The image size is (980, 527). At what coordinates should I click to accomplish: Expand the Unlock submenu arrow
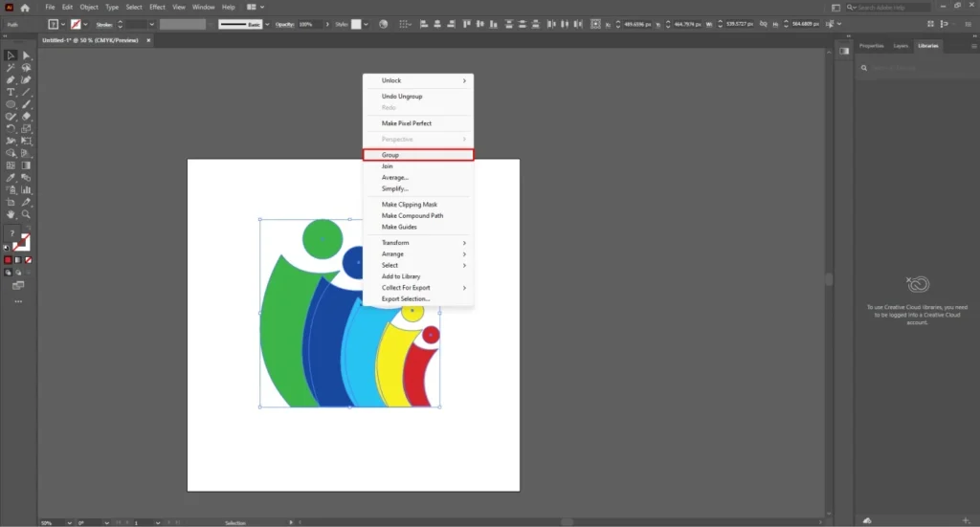(x=464, y=80)
